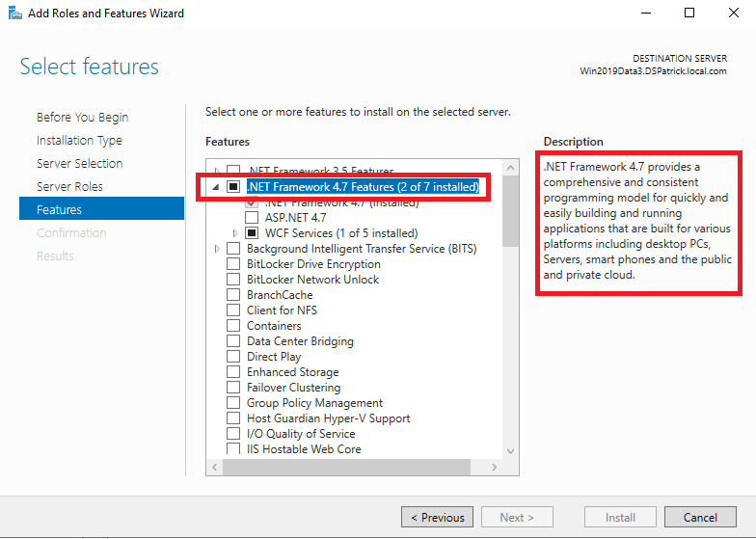Select the Group Policy Management label
756x539 pixels.
tap(314, 403)
